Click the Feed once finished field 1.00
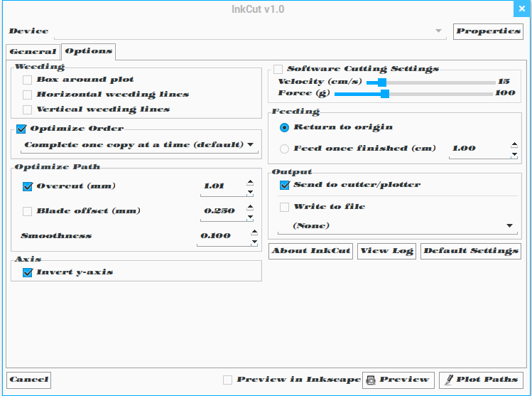 click(x=479, y=149)
